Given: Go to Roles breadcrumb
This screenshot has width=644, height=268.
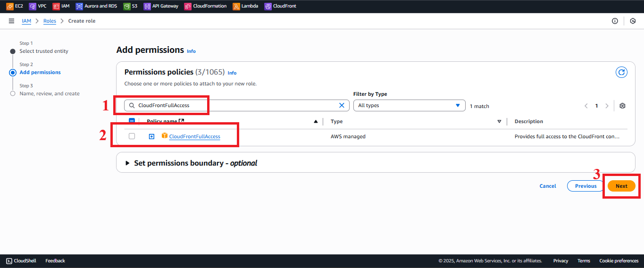Looking at the screenshot, I should coord(50,21).
